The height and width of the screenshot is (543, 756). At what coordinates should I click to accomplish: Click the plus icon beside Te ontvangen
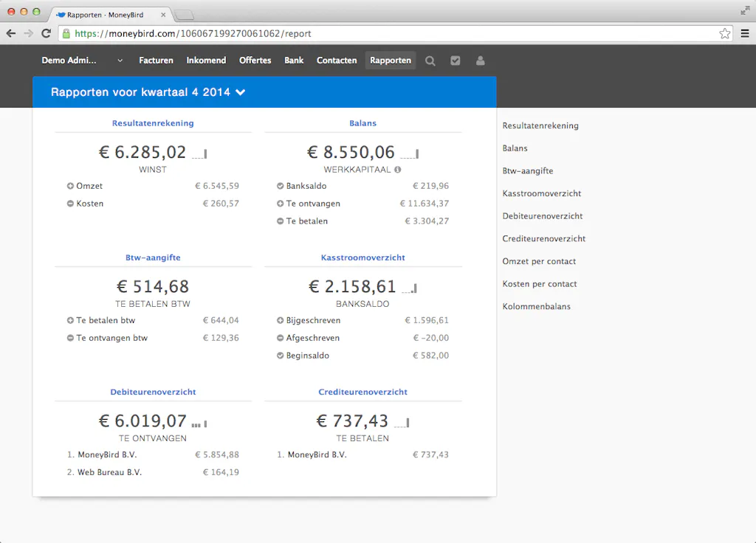280,204
